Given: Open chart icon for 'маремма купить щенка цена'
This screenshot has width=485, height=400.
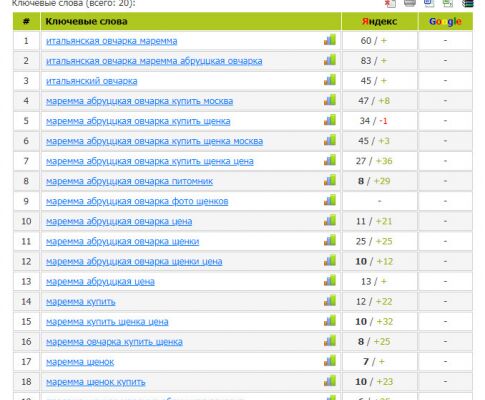Looking at the screenshot, I should [x=330, y=321].
